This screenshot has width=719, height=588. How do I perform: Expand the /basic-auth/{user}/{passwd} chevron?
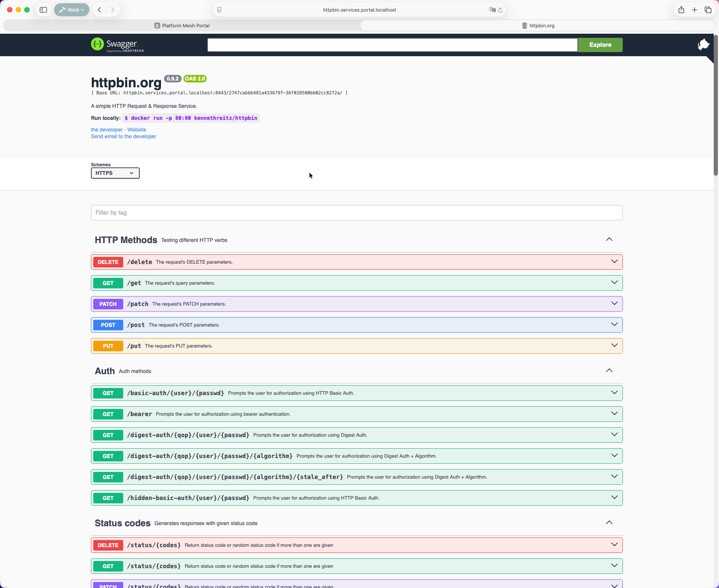(x=615, y=392)
